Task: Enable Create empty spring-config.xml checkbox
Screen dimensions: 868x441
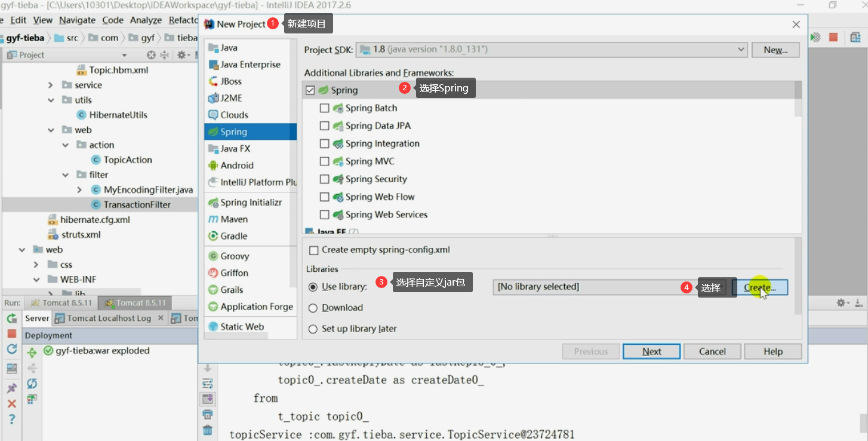Action: (x=314, y=250)
